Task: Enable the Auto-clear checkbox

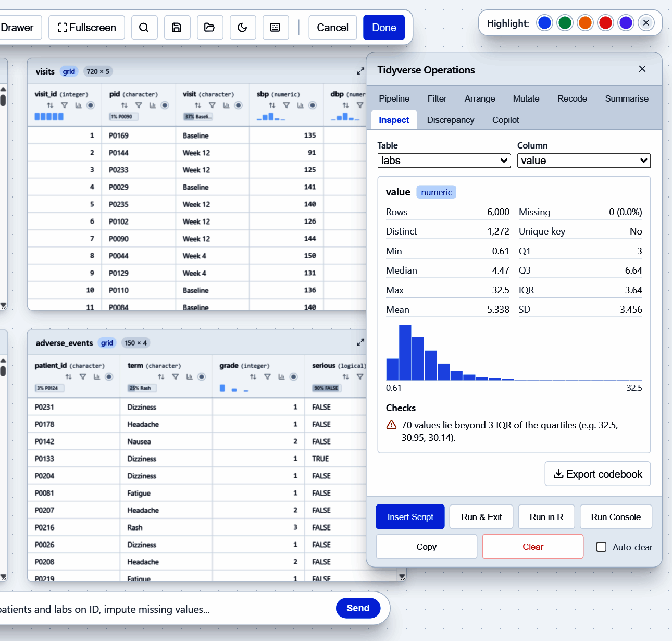Action: (601, 547)
